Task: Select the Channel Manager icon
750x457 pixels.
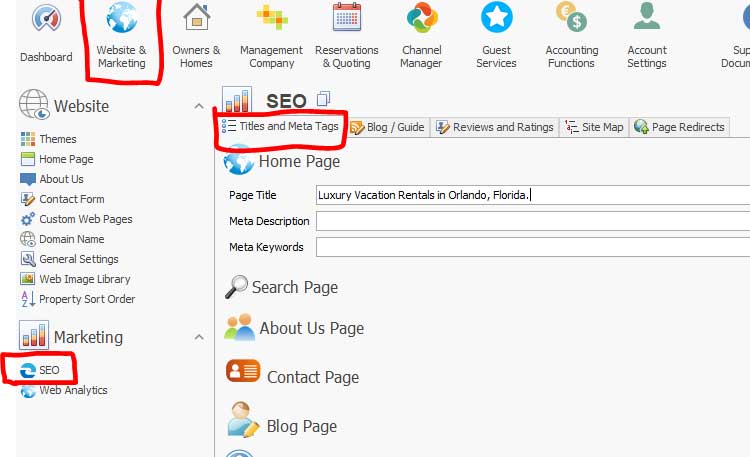Action: (422, 20)
